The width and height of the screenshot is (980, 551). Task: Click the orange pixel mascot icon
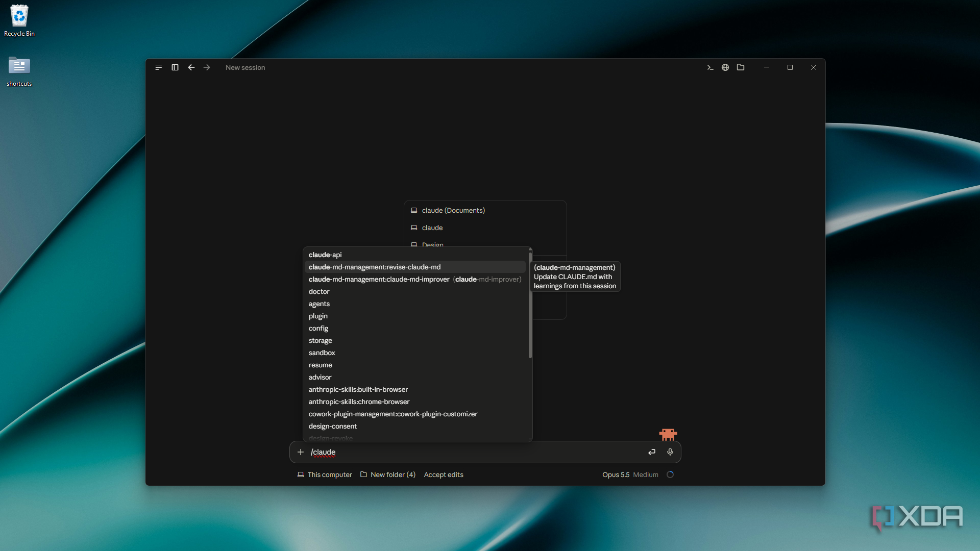point(668,435)
